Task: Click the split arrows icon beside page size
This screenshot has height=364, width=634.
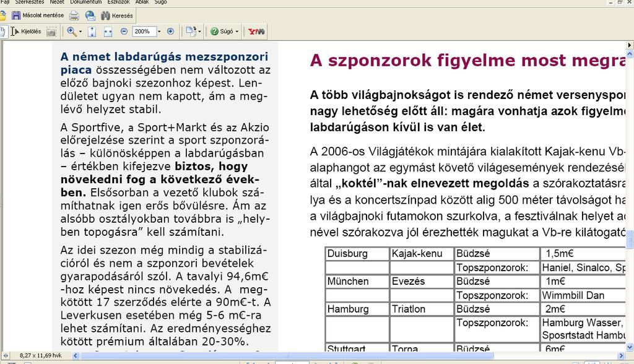Action: [6, 356]
